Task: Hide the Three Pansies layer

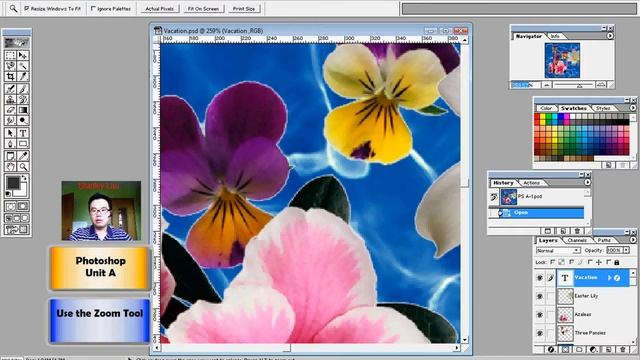Action: point(540,333)
